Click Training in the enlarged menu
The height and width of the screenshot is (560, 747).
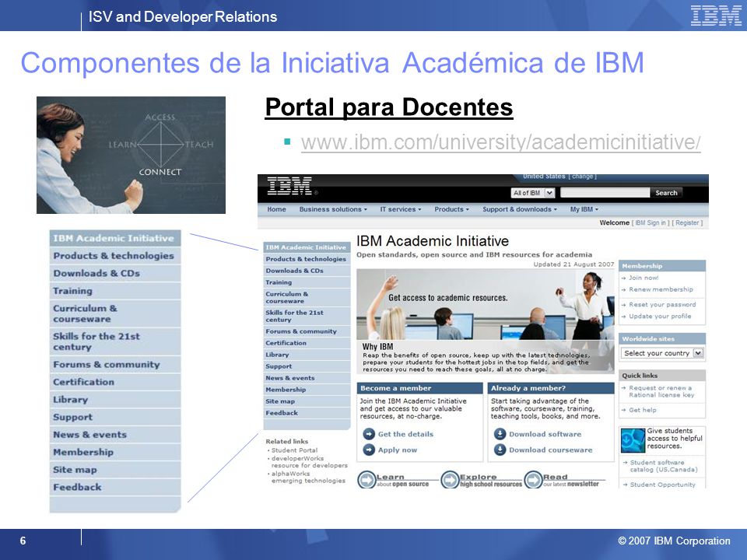[115, 291]
